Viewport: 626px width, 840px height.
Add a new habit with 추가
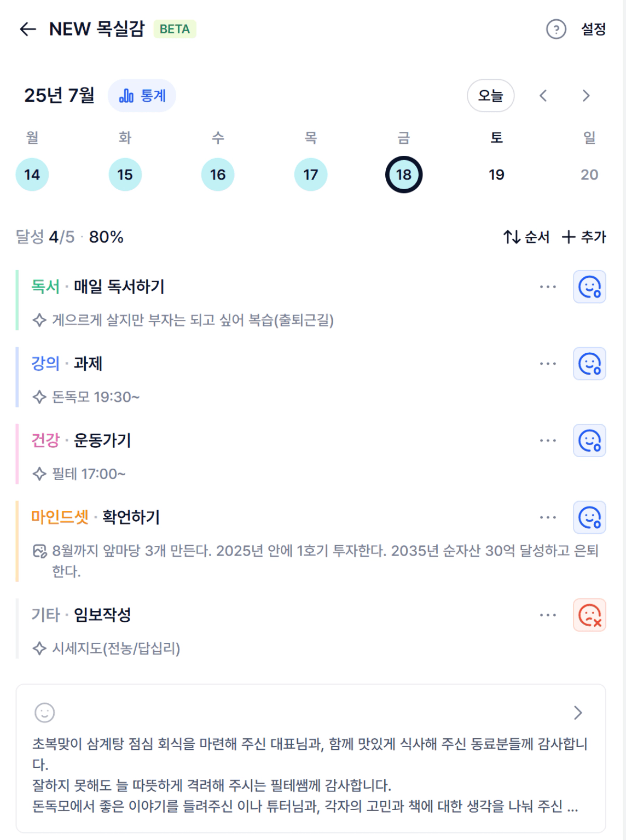coord(584,237)
